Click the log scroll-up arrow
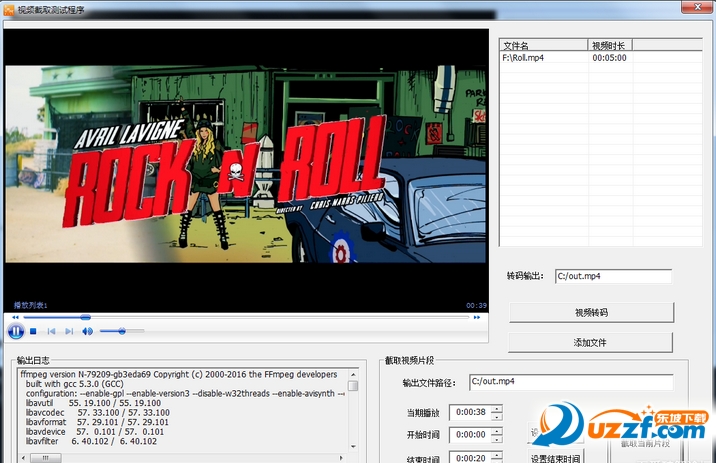Viewport: 716px width, 463px height. tap(353, 375)
